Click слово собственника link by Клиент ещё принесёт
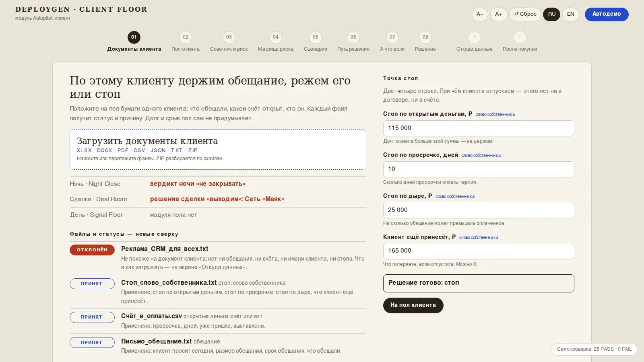Image resolution: width=644 pixels, height=362 pixels. coord(479,238)
